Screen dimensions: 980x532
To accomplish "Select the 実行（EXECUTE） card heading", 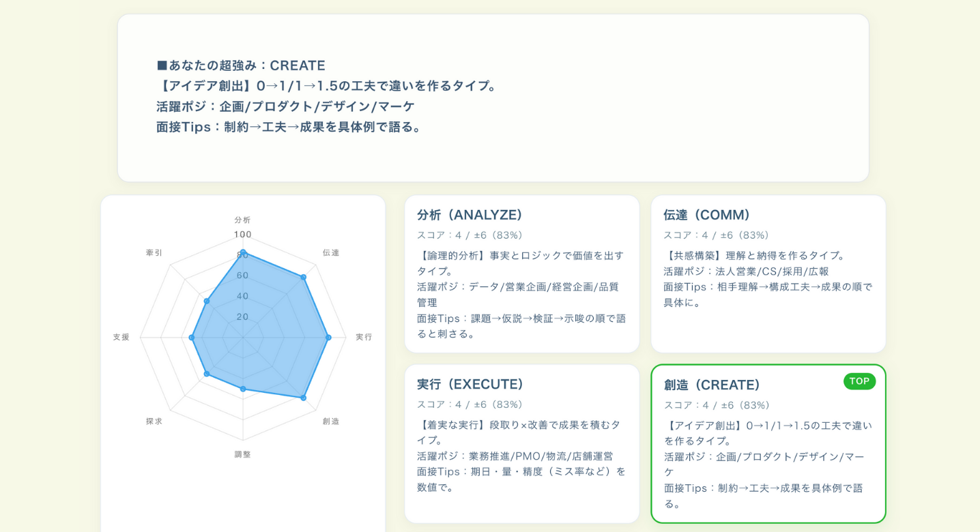I will (x=470, y=384).
